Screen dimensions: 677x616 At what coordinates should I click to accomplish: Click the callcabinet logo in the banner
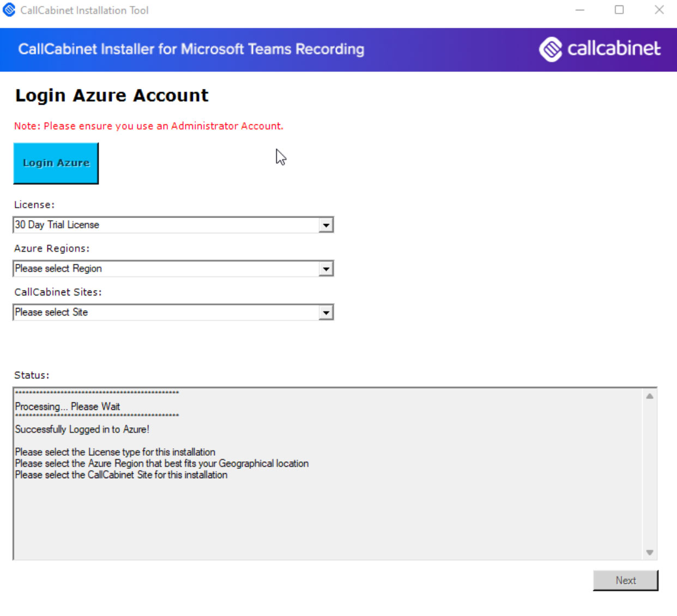[x=600, y=49]
